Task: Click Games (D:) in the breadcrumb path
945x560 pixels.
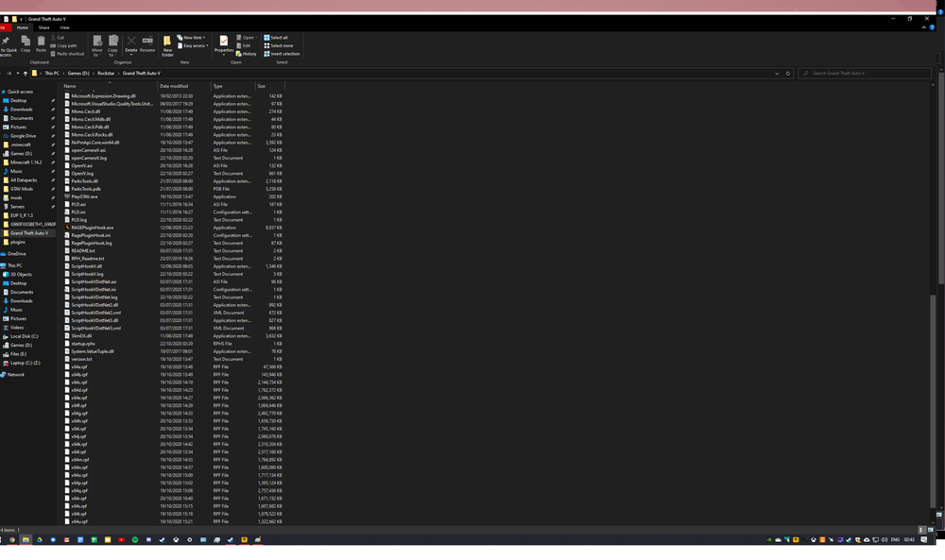Action: coord(78,74)
